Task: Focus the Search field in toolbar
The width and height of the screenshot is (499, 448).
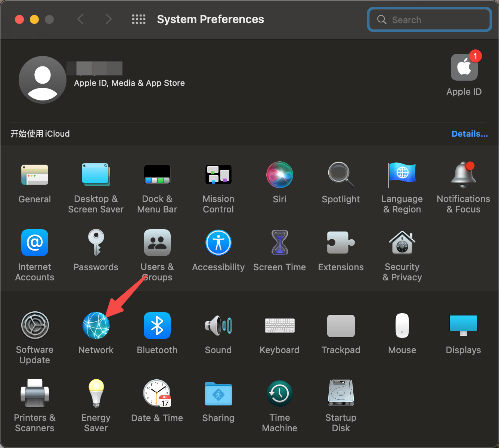Action: tap(430, 20)
